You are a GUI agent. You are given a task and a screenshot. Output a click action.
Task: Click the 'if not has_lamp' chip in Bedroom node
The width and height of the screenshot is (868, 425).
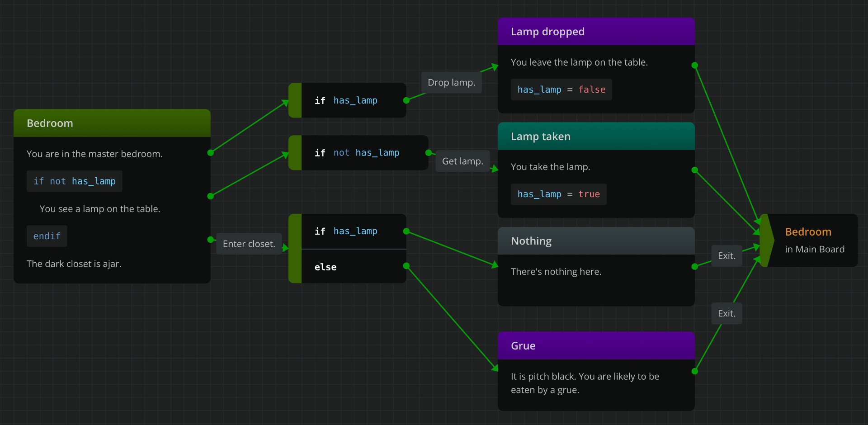pyautogui.click(x=74, y=181)
